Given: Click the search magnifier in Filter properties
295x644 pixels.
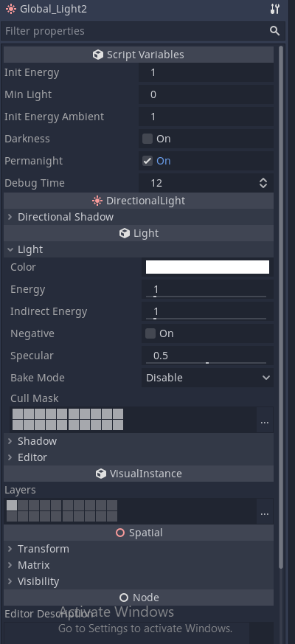Looking at the screenshot, I should tap(274, 31).
